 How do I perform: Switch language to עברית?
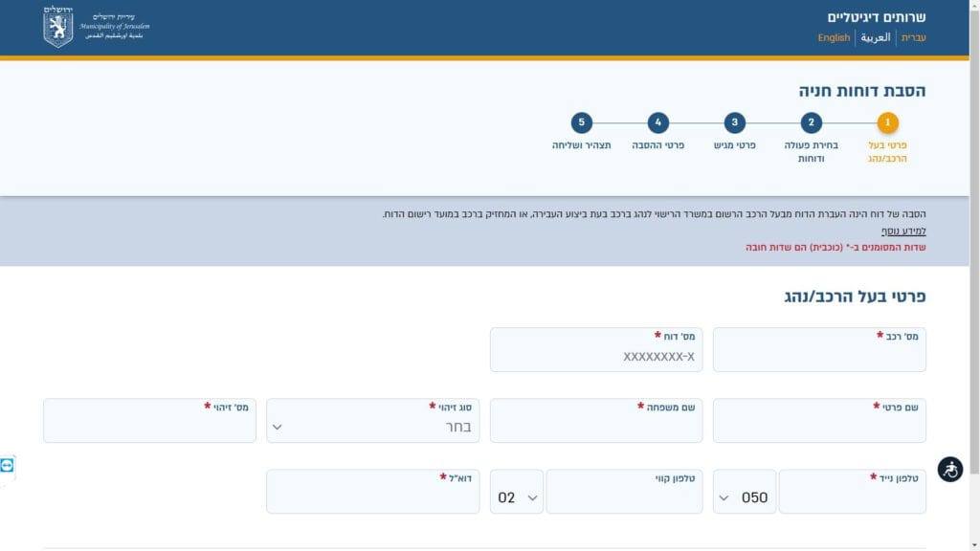coord(913,38)
